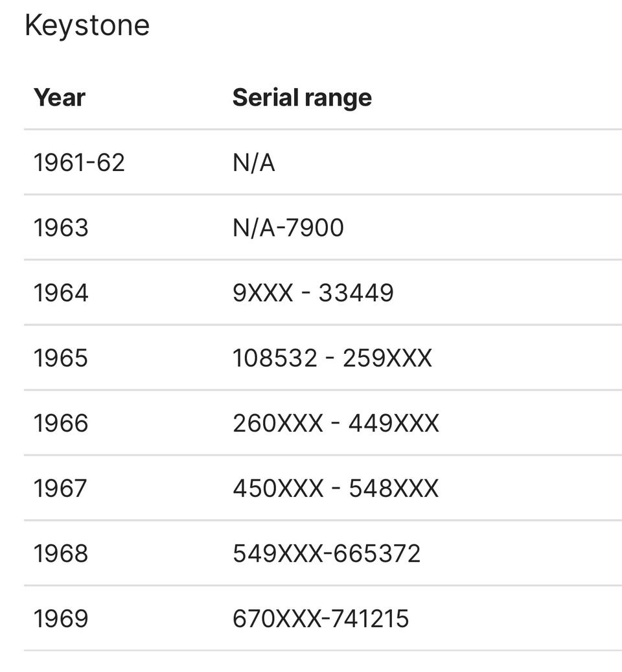Click the 670XXX-741215 serial range
Image resolution: width=622 pixels, height=672 pixels.
[x=321, y=618]
